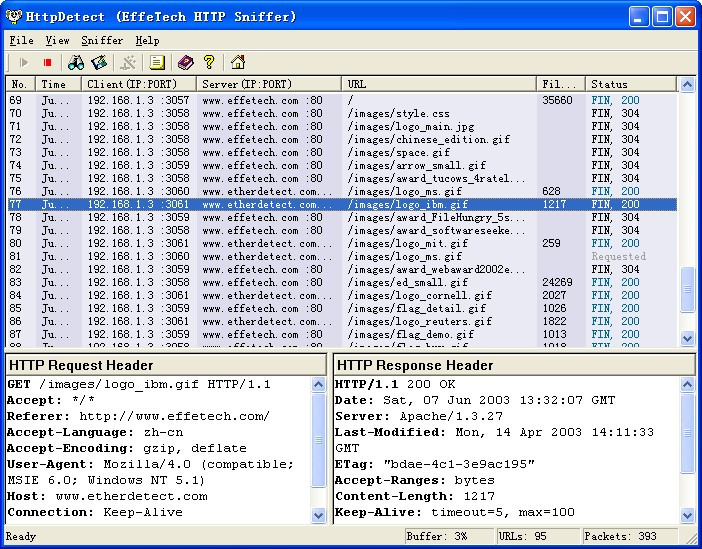
Task: Open the File menu
Action: point(21,40)
